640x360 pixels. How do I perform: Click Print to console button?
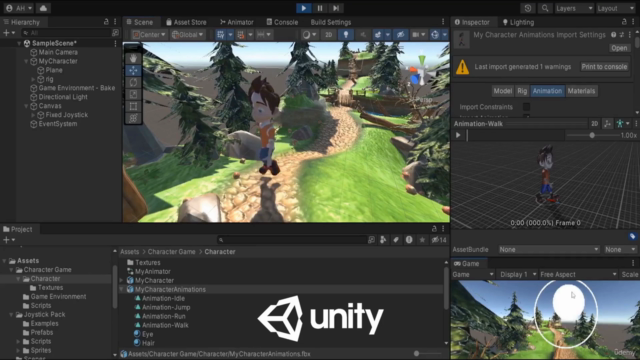[604, 67]
